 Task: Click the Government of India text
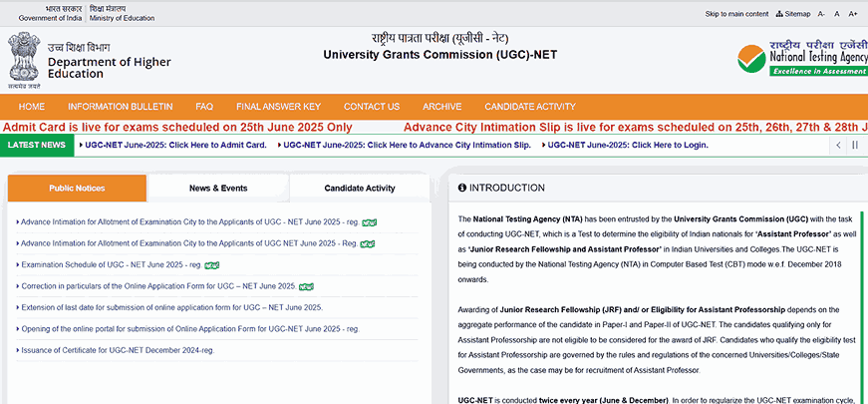click(50, 18)
